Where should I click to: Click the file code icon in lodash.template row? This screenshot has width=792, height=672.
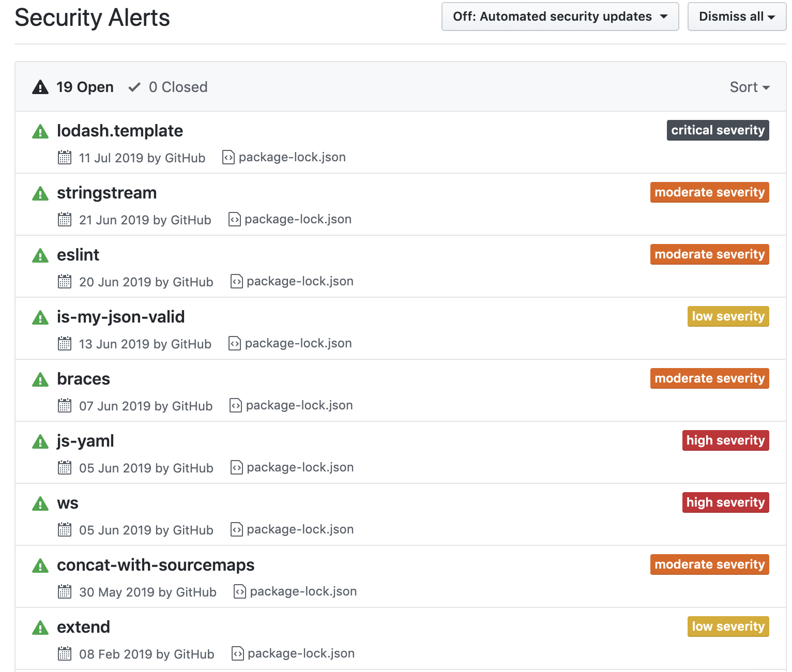coord(229,157)
